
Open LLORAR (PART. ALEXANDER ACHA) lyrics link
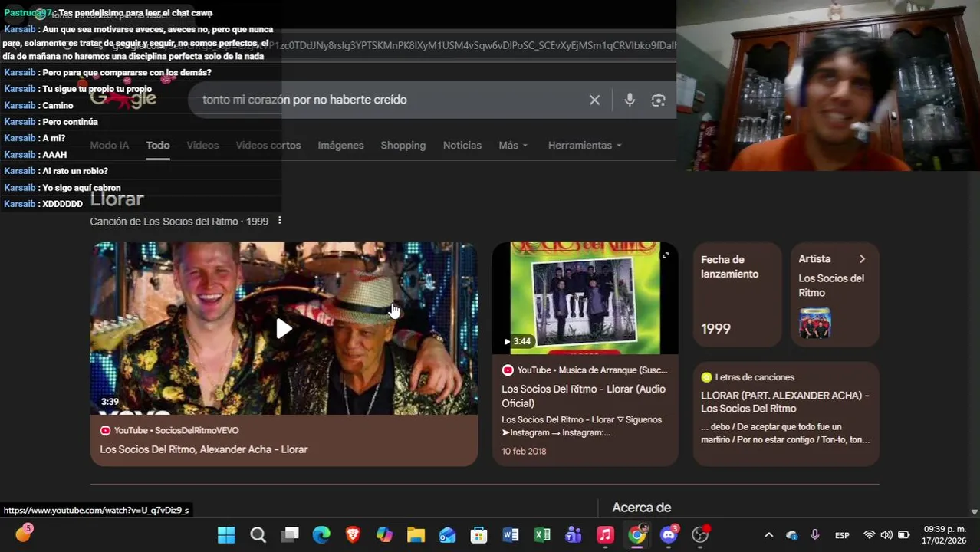(784, 402)
